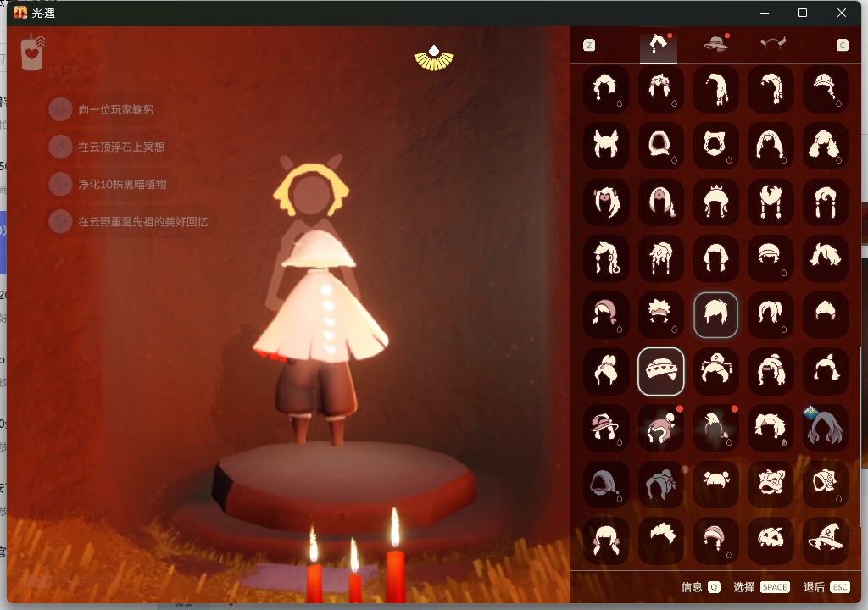Open the pink headband hair with red dot
Screen dimensions: 868x610
point(715,428)
